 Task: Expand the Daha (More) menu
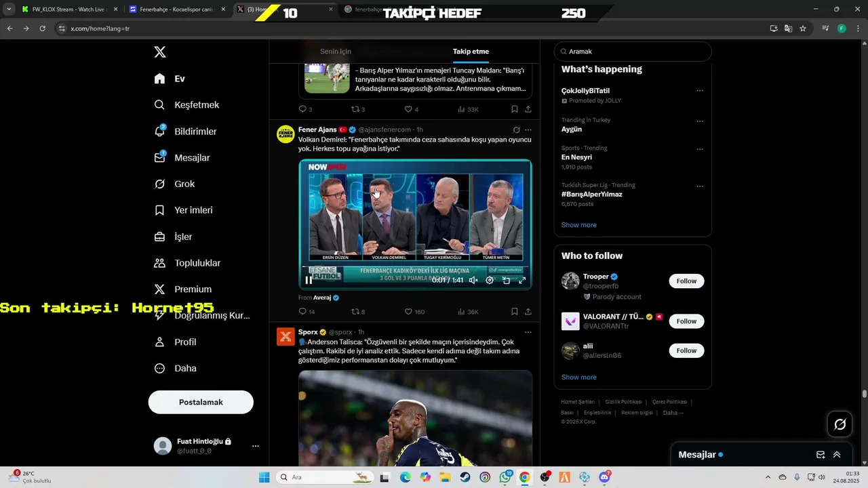coord(175,369)
